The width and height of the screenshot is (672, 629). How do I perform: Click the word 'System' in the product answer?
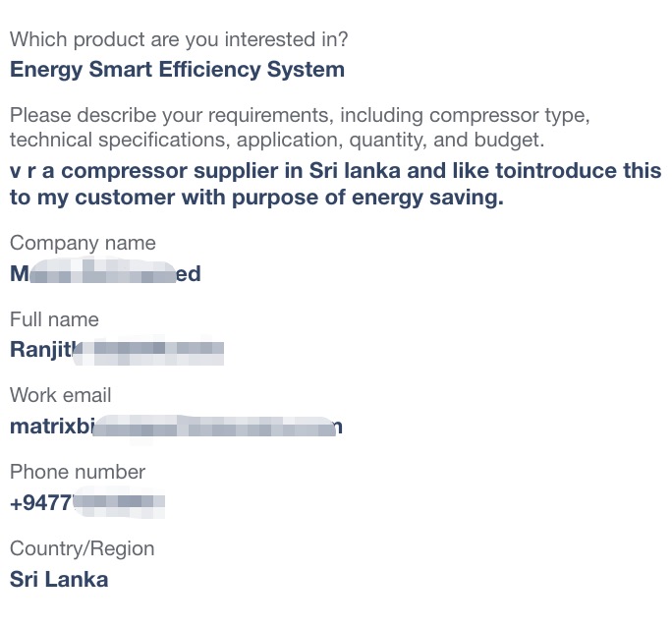306,70
